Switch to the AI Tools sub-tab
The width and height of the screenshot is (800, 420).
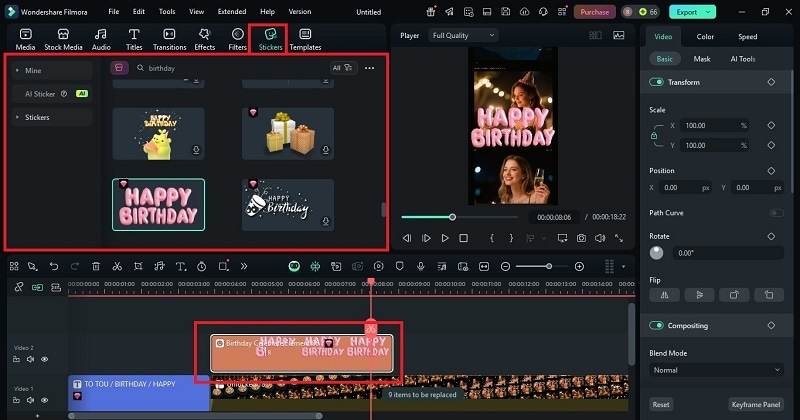point(742,59)
